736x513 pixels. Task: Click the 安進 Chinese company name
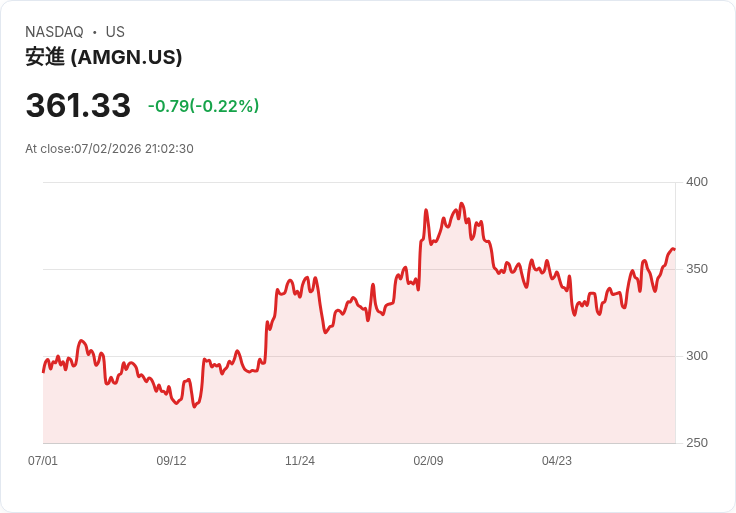[45, 57]
